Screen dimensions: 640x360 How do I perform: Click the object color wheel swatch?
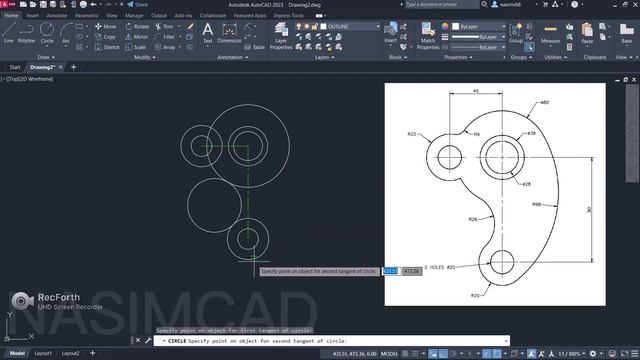[x=445, y=26]
